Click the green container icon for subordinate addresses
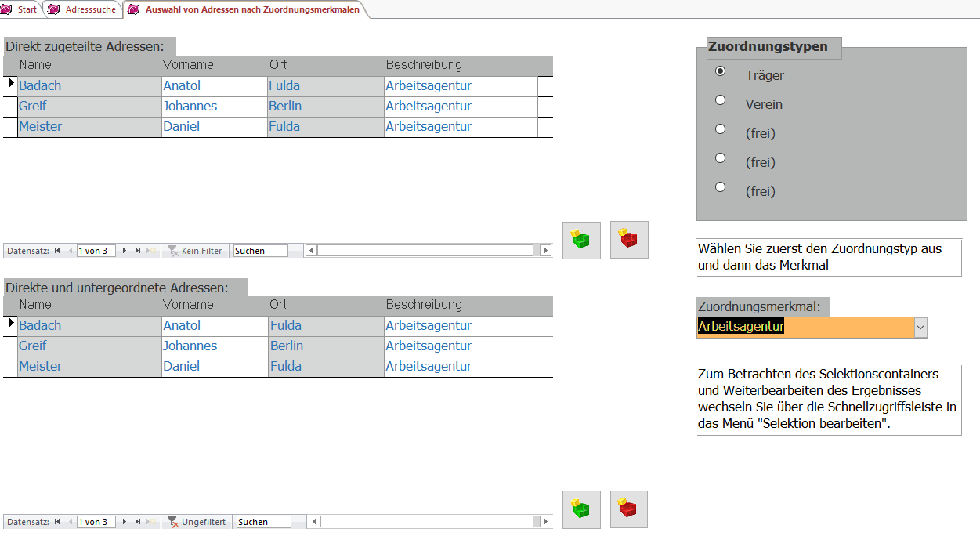Image resolution: width=980 pixels, height=536 pixels. [x=581, y=509]
